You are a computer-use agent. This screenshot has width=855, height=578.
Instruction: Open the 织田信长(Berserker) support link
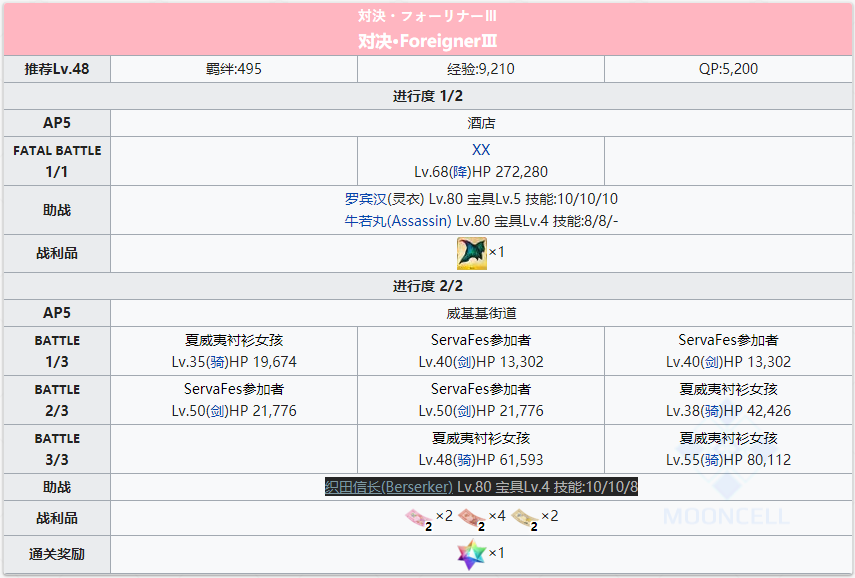coord(389,487)
